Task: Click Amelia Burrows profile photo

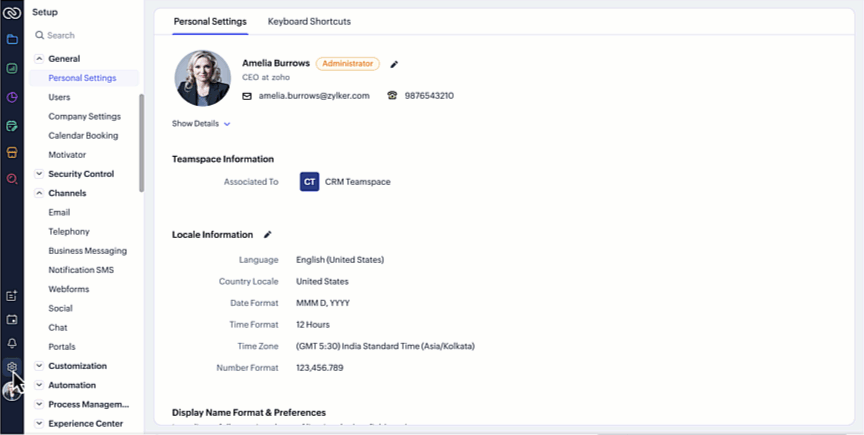Action: click(x=203, y=79)
